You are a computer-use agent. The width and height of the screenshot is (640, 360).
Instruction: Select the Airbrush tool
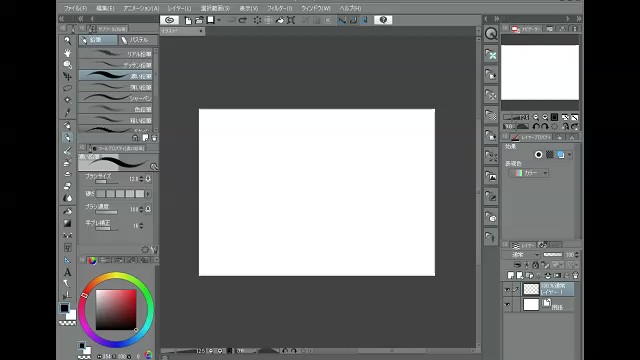pos(67,163)
